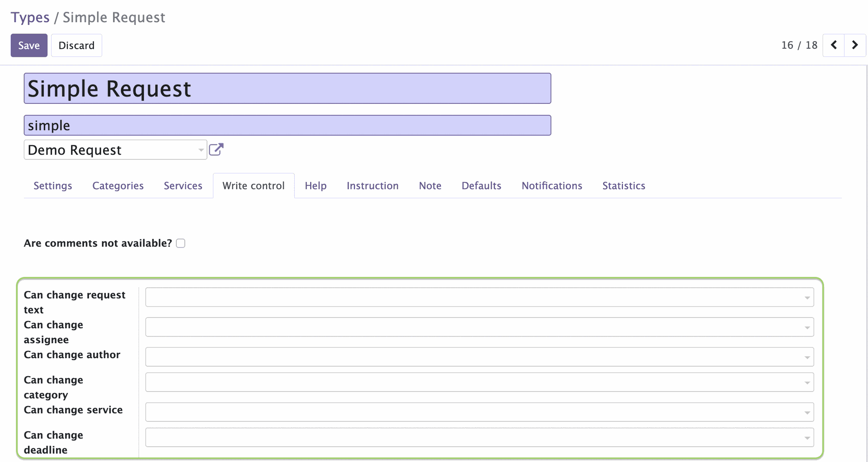
Task: Click the Save button
Action: (29, 45)
